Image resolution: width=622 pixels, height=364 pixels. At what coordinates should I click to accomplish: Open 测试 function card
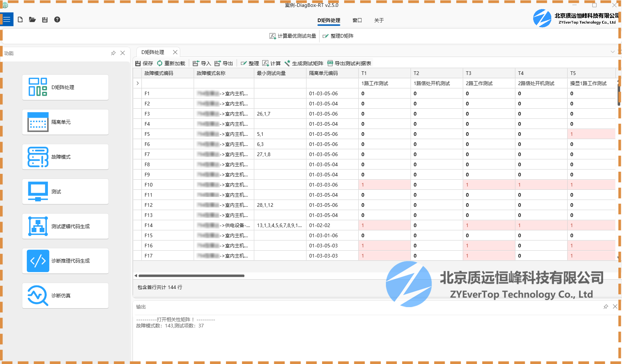65,192
